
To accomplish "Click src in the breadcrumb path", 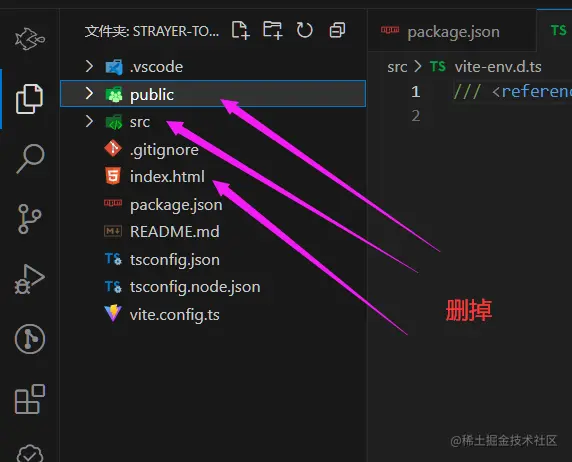I will [397, 67].
